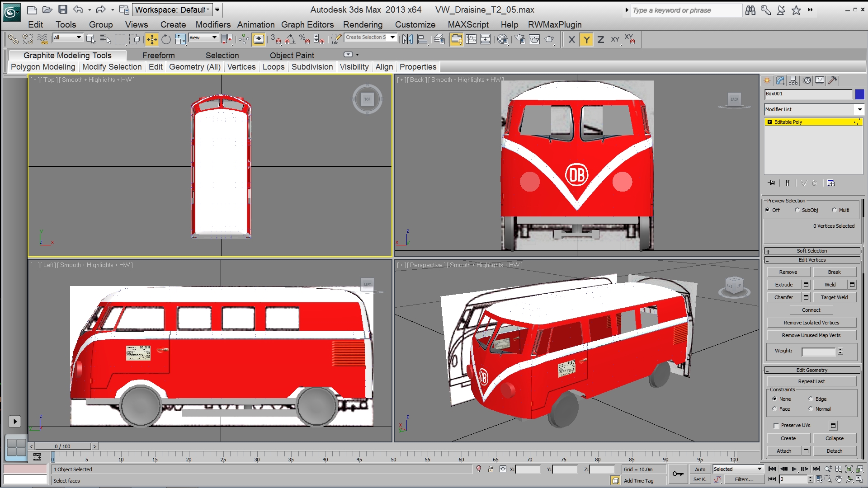
Task: Select SubObj preview selection radio
Action: click(797, 210)
